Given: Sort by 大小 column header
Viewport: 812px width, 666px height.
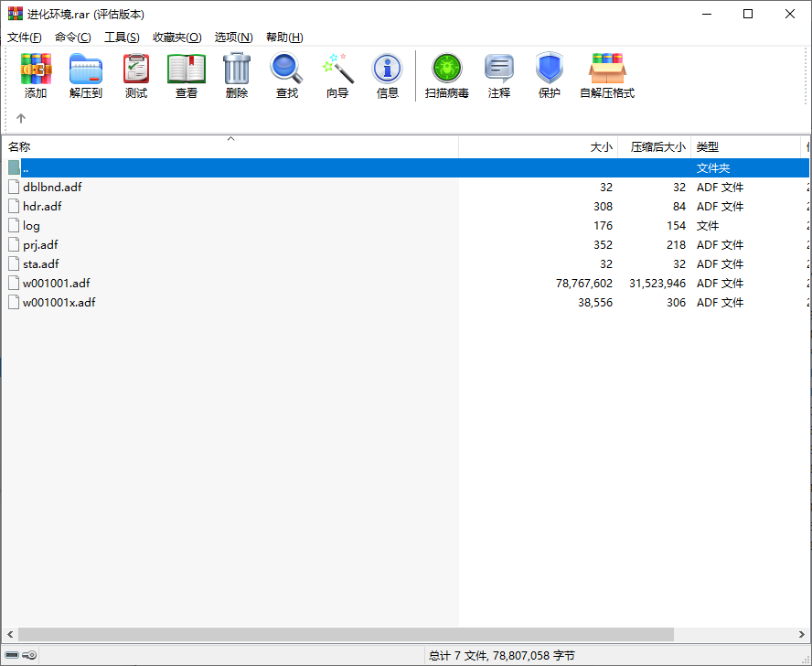Looking at the screenshot, I should click(x=539, y=147).
